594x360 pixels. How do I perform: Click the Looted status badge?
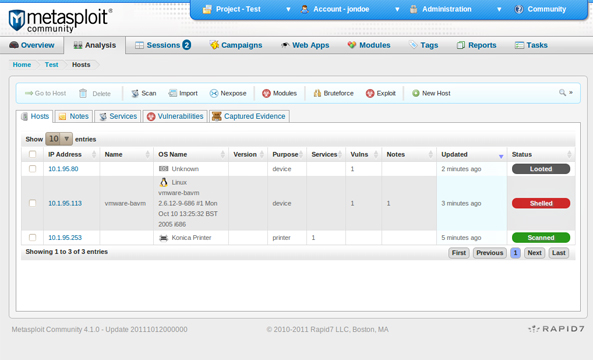click(x=541, y=169)
